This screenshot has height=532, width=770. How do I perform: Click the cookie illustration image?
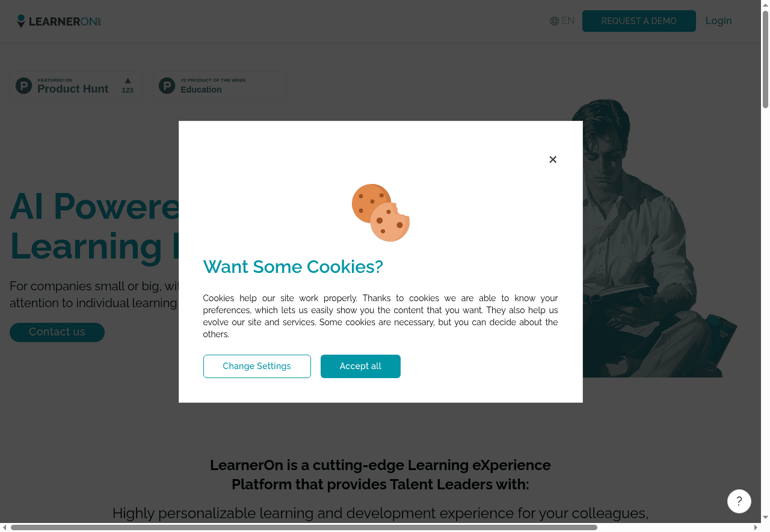(x=381, y=213)
